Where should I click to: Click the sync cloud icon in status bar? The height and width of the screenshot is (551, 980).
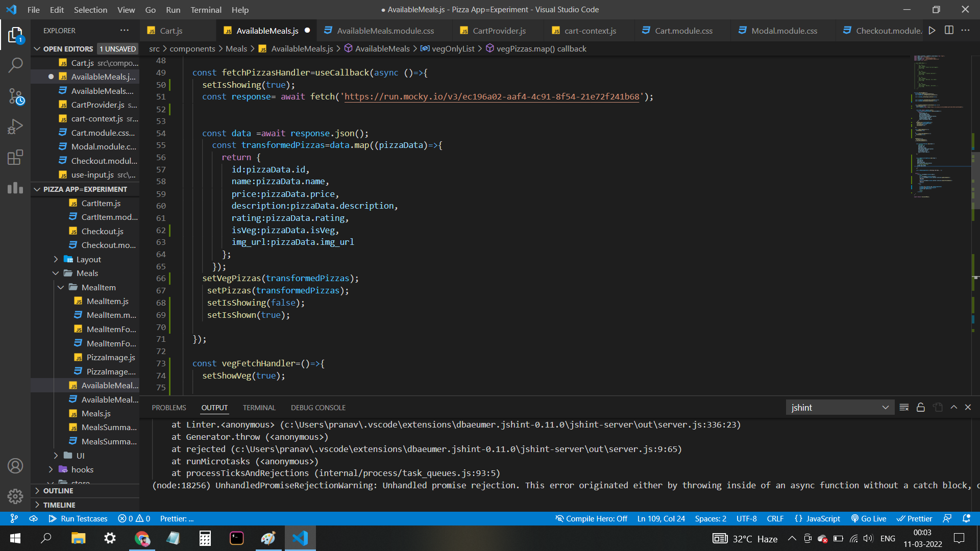[x=34, y=518]
